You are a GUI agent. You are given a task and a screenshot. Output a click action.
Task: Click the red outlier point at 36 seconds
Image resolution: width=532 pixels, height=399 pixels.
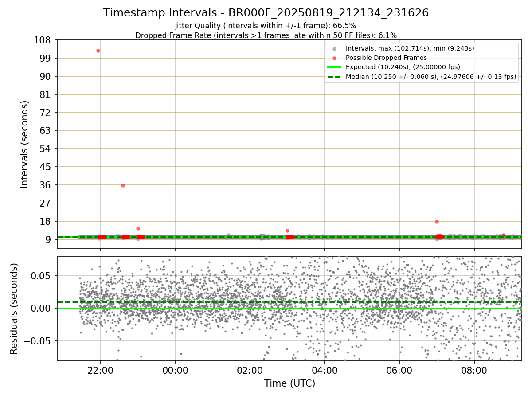coord(123,185)
